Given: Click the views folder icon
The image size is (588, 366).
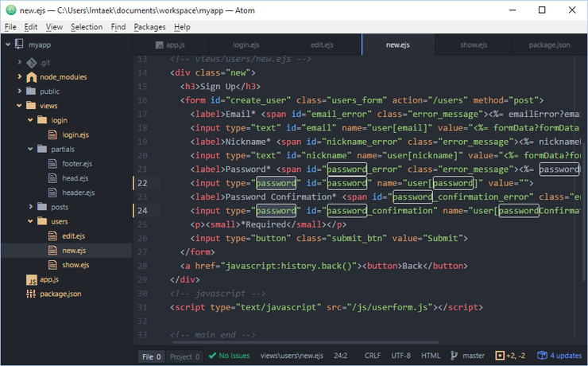Looking at the screenshot, I should (31, 106).
